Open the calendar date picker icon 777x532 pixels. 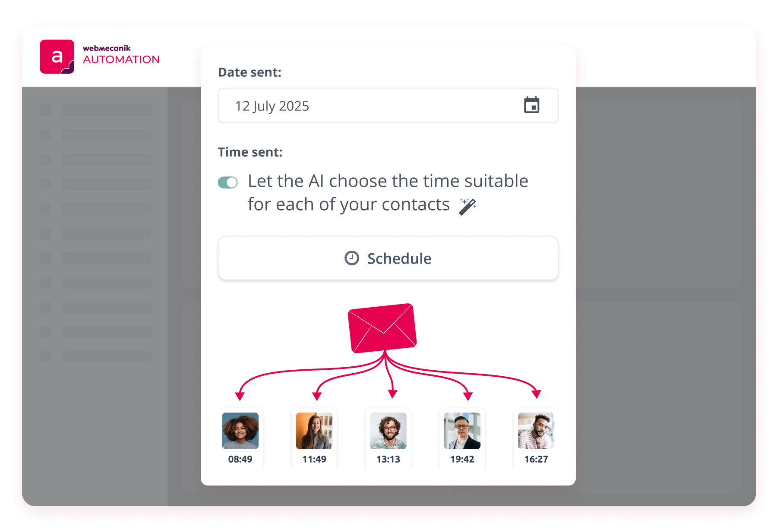click(x=531, y=105)
